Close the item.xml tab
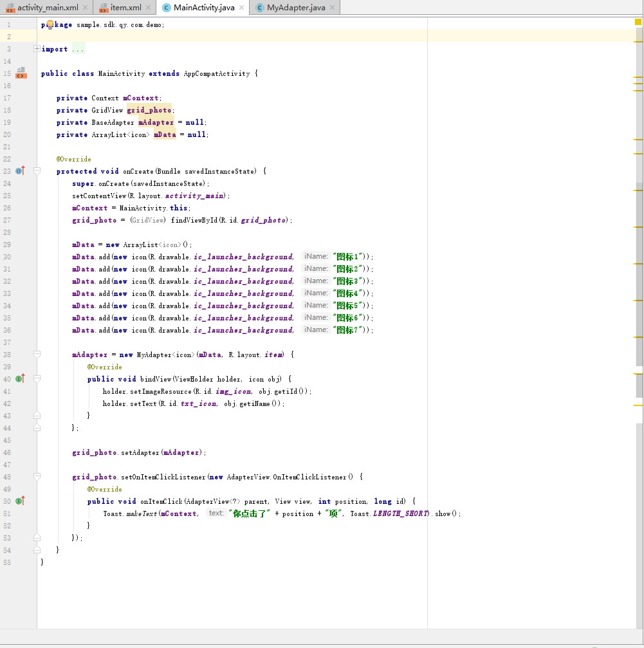This screenshot has height=648, width=644. coord(148,8)
